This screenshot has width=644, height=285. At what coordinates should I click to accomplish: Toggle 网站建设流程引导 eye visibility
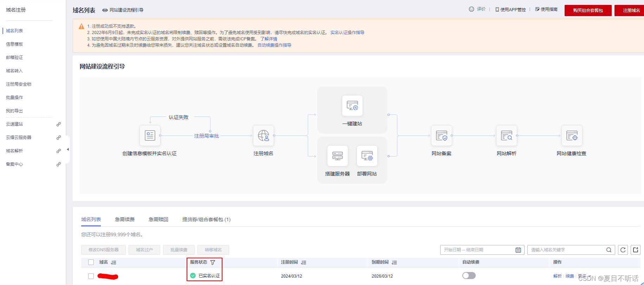[x=105, y=10]
